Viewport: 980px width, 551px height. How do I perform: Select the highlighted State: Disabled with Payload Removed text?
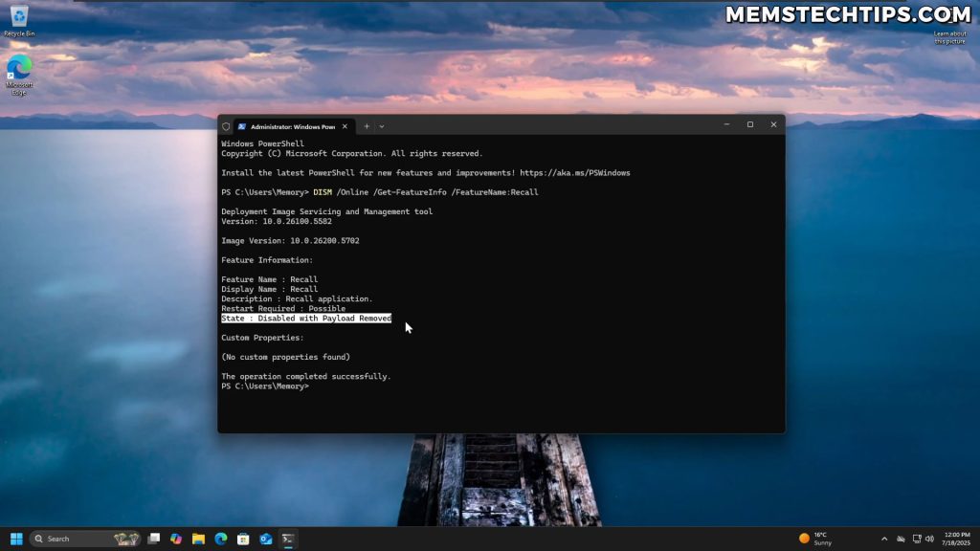306,318
